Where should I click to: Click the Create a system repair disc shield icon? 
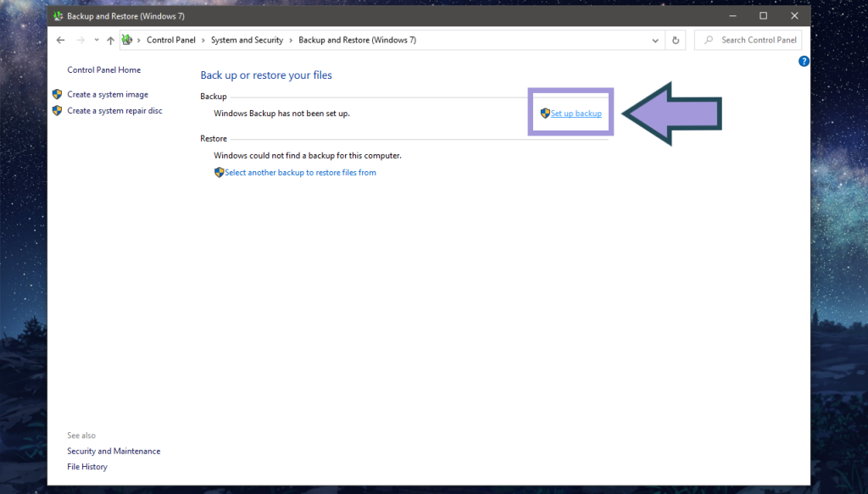pyautogui.click(x=58, y=110)
